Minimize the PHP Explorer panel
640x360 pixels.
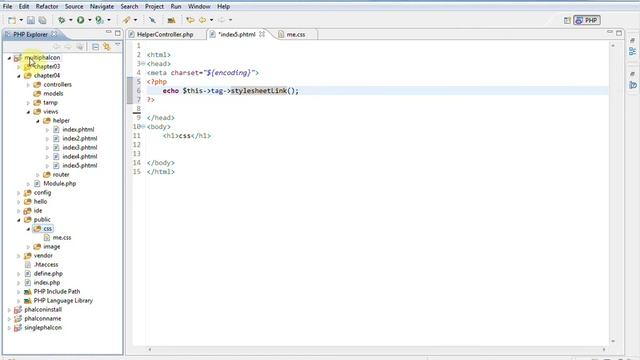[x=108, y=32]
